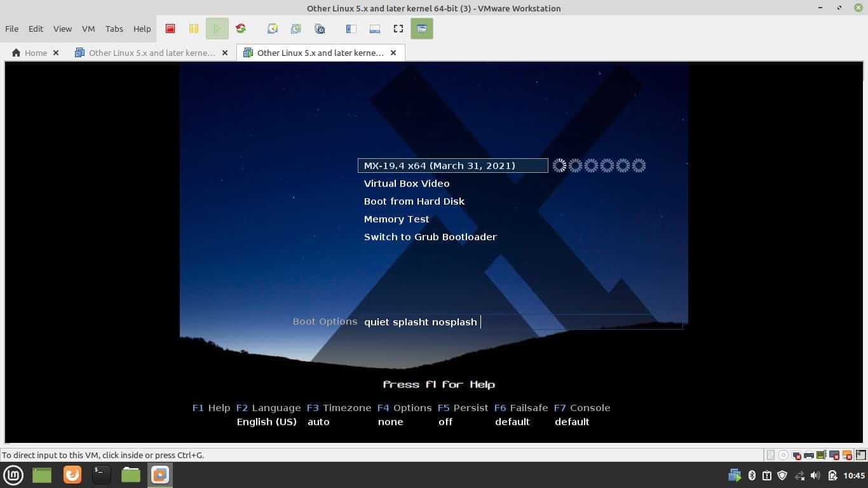The width and height of the screenshot is (868, 488).
Task: Open the Edit menu
Action: pos(36,29)
